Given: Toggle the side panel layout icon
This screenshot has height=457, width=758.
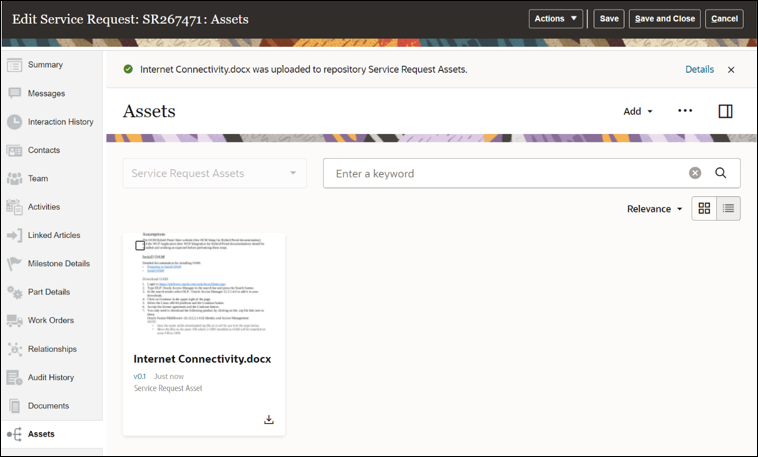Looking at the screenshot, I should click(x=725, y=111).
